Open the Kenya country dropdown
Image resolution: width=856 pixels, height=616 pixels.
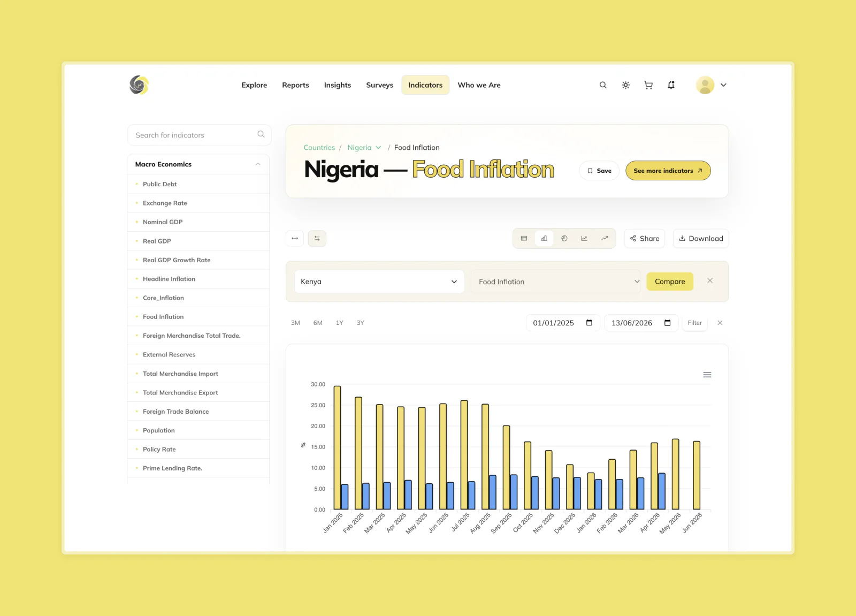(379, 282)
